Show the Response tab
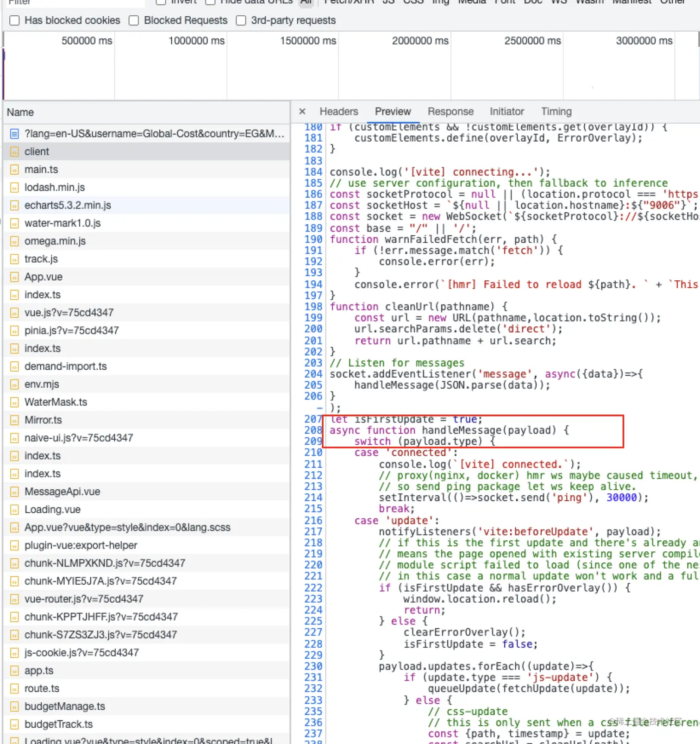The image size is (700, 744). (x=450, y=112)
